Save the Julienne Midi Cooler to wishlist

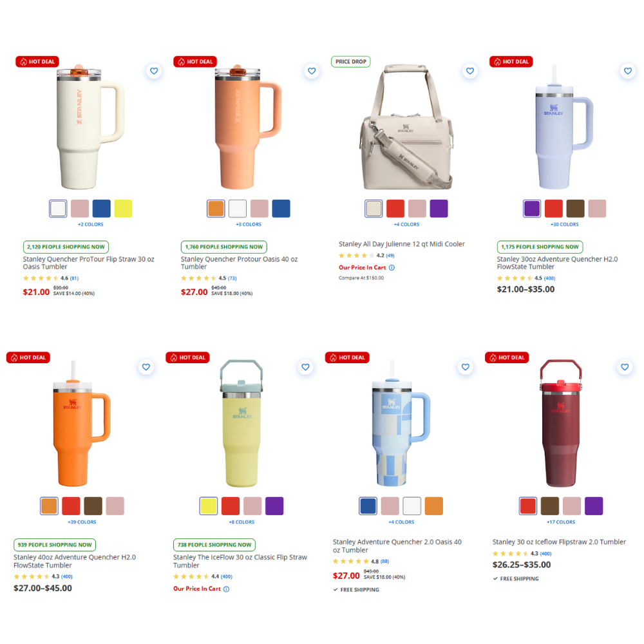[470, 71]
